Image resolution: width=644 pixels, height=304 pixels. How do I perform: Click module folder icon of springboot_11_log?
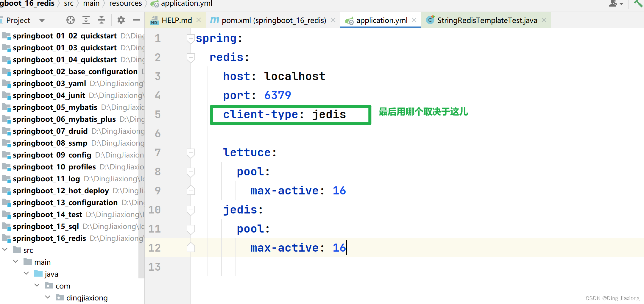click(7, 179)
